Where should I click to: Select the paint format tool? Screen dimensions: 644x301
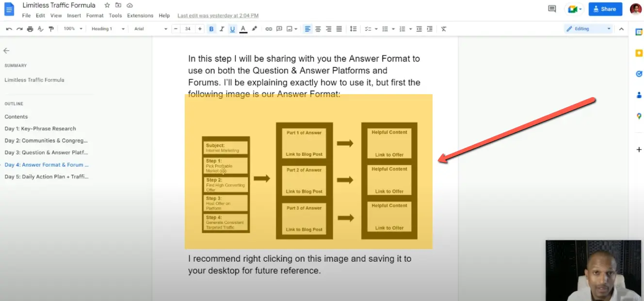coord(51,29)
